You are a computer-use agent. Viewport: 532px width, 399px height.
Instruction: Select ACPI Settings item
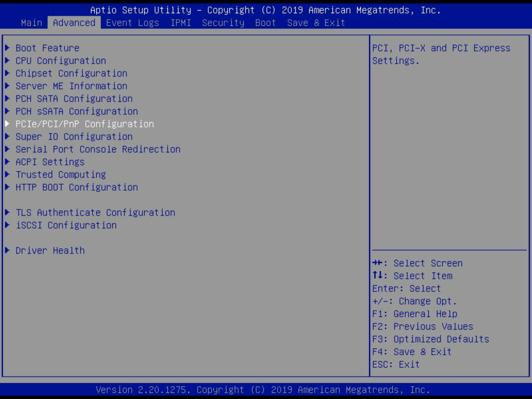pos(50,162)
